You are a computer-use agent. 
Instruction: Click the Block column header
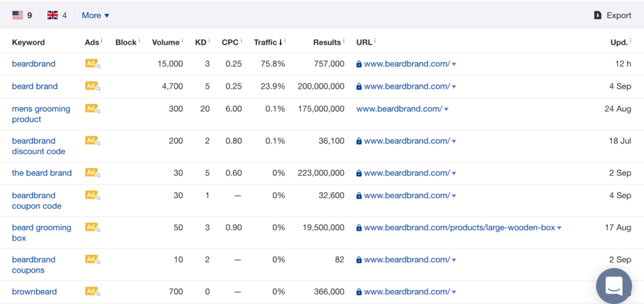[126, 42]
